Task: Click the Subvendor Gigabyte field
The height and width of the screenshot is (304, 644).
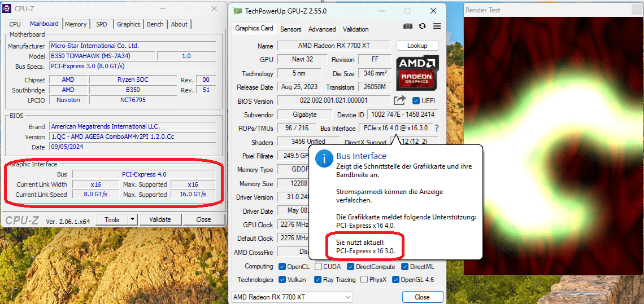Action: coord(304,114)
